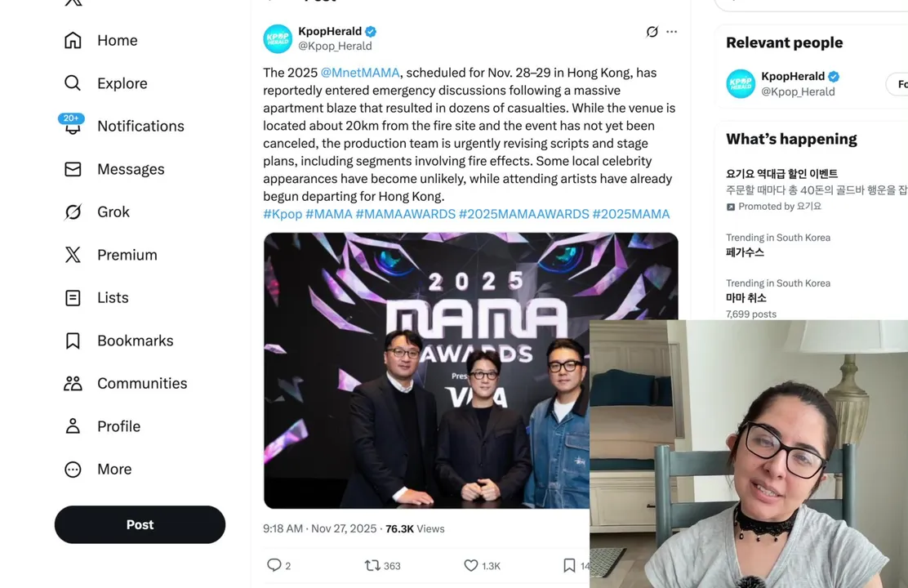The height and width of the screenshot is (588, 908).
Task: Go to Profile in the sidebar
Action: [x=118, y=426]
